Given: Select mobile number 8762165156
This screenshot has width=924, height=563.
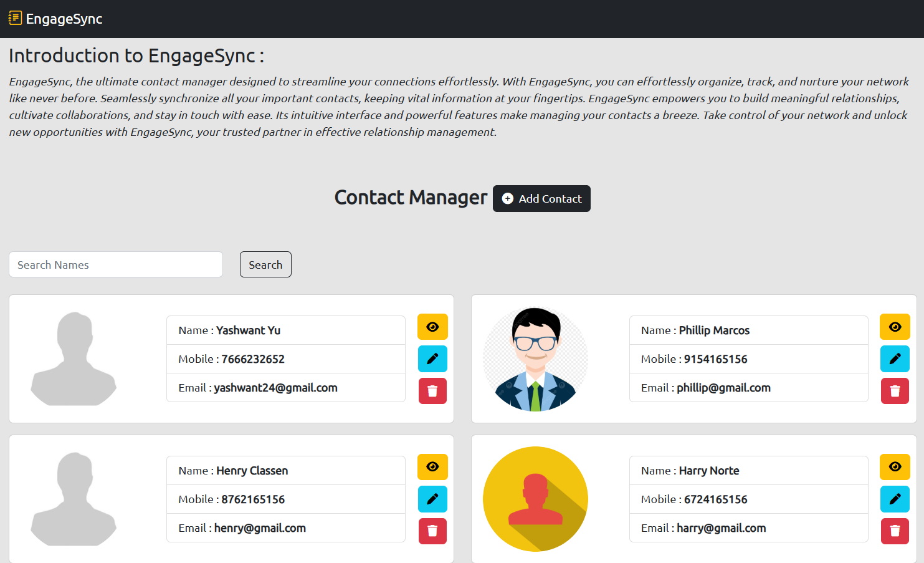Looking at the screenshot, I should pos(253,499).
